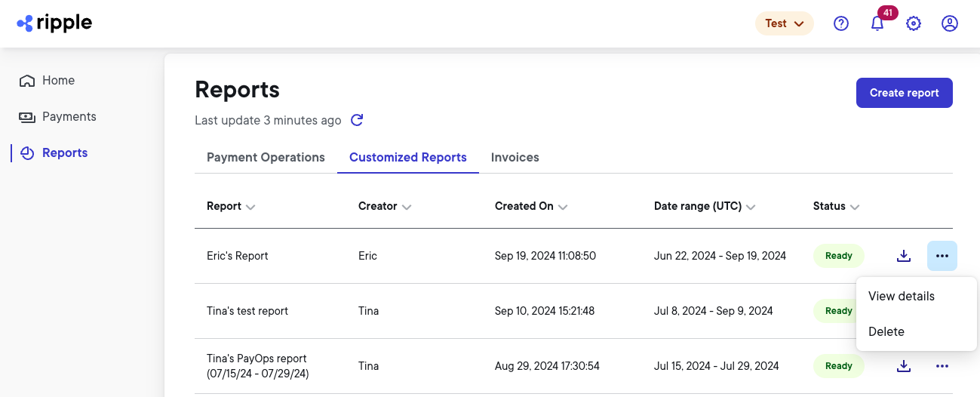Screen dimensions: 980x397
Task: Click creator Eric in first row
Action: click(367, 256)
